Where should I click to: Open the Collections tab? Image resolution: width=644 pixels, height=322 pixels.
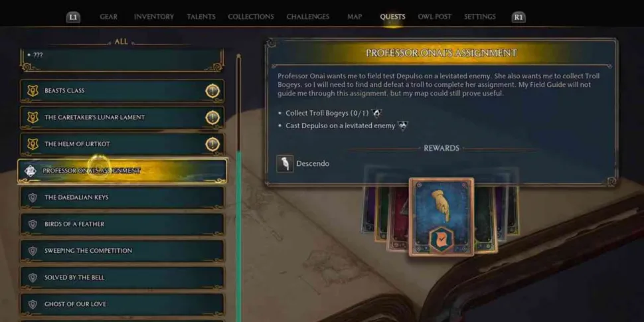click(x=250, y=17)
